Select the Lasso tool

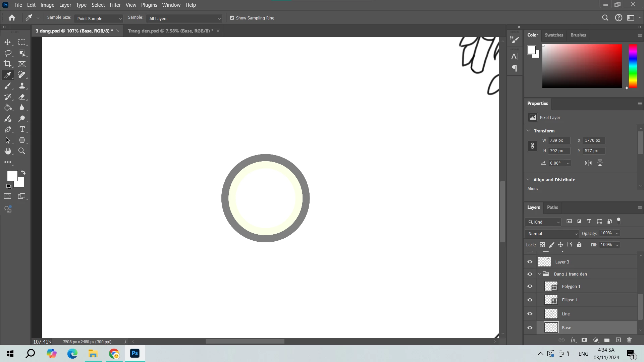tap(8, 53)
